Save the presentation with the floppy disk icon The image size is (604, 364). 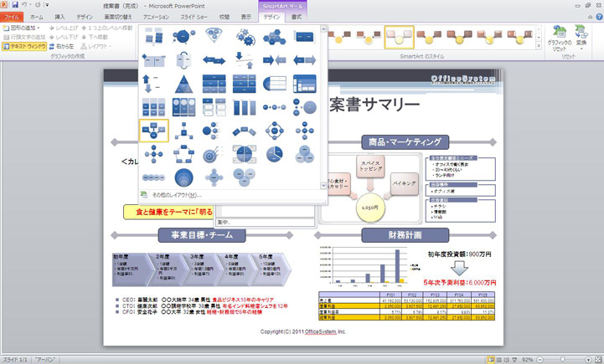15,5
